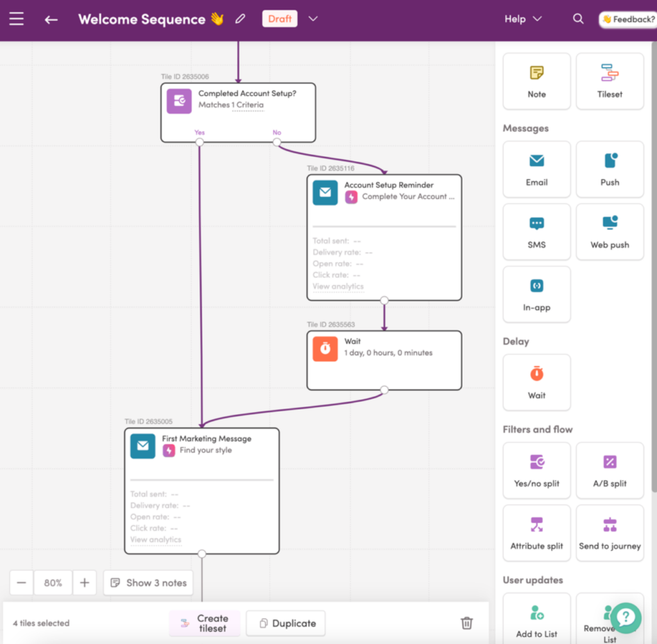Open the hamburger navigation menu
This screenshot has width=657, height=644.
coord(16,19)
